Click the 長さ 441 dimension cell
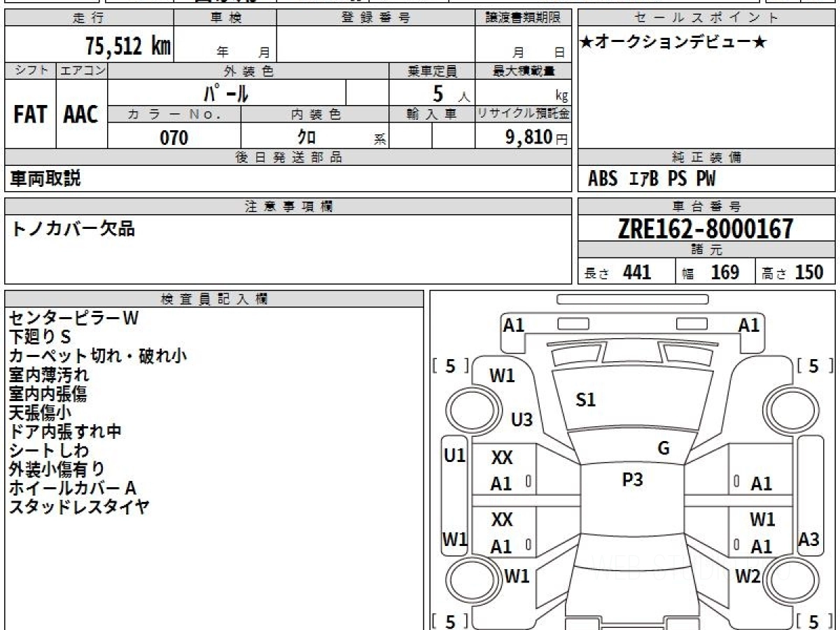The width and height of the screenshot is (840, 630). tap(626, 272)
